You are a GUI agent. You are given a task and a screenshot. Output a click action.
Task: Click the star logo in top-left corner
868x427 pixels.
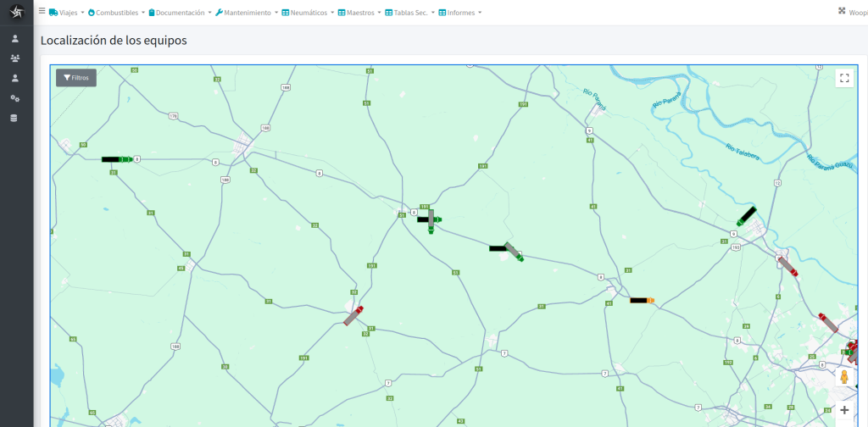17,13
